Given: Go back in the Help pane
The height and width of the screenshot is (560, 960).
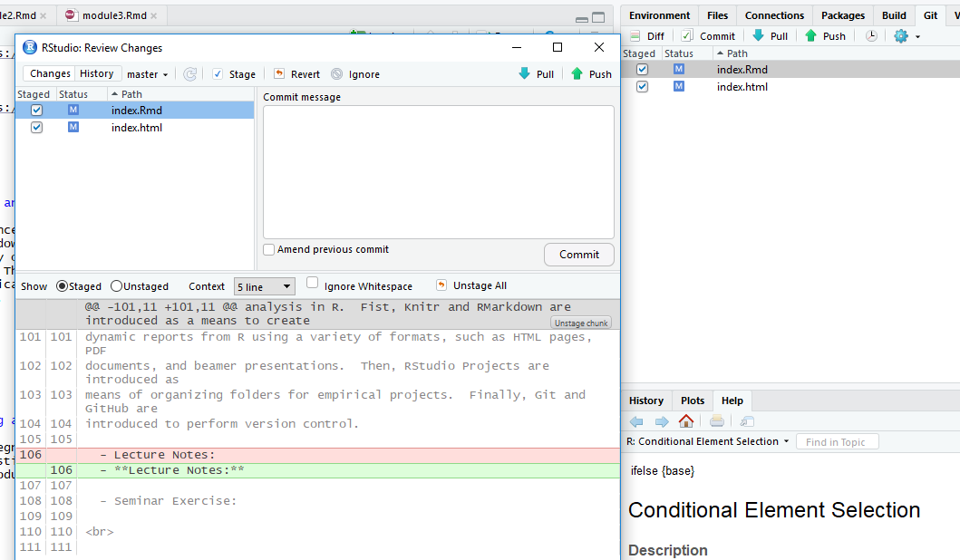Looking at the screenshot, I should point(636,421).
